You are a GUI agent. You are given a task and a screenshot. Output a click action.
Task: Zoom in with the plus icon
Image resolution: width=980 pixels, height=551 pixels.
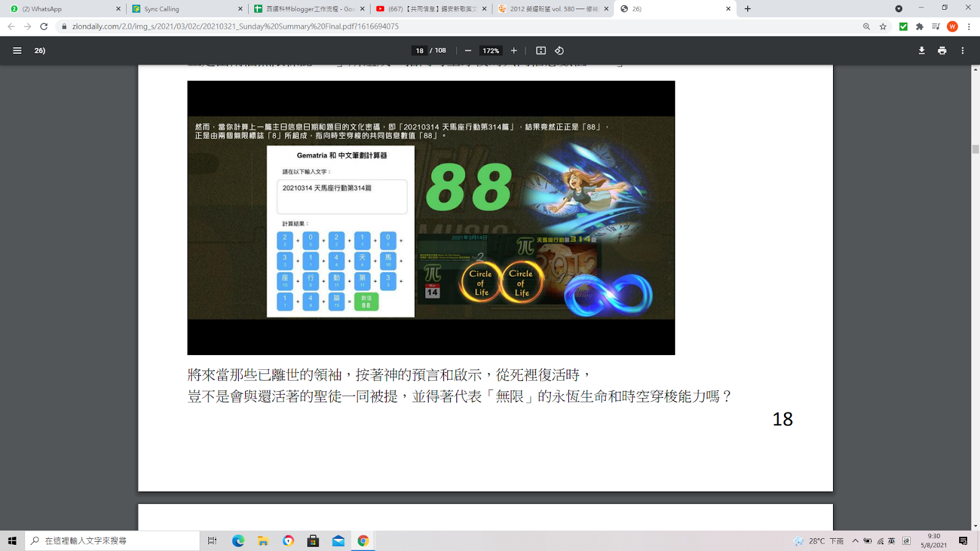pos(514,51)
